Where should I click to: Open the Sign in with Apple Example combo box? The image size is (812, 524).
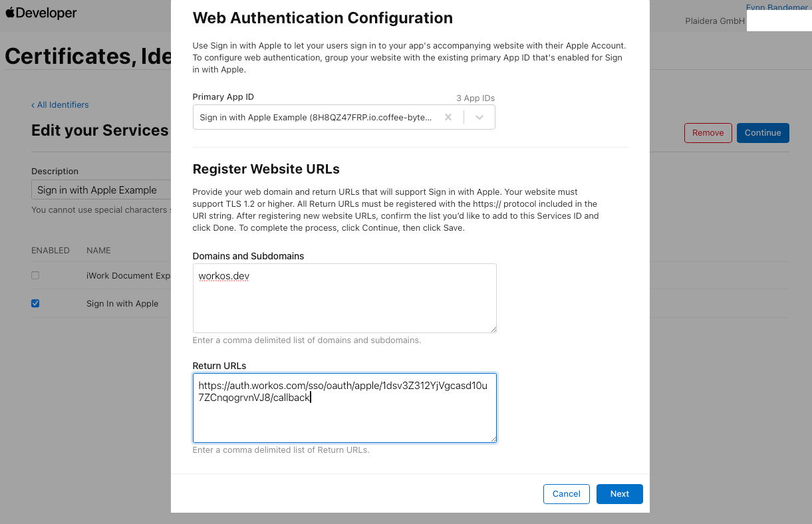click(x=317, y=117)
